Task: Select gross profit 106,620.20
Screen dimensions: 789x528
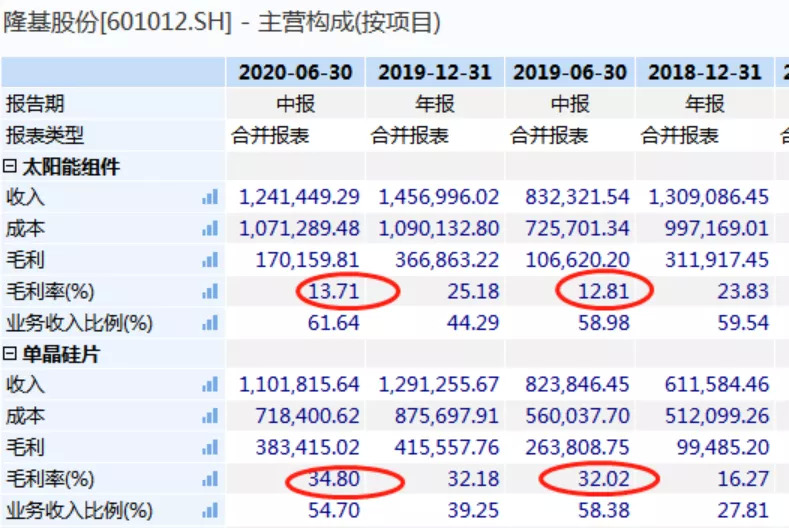Action: pyautogui.click(x=577, y=260)
